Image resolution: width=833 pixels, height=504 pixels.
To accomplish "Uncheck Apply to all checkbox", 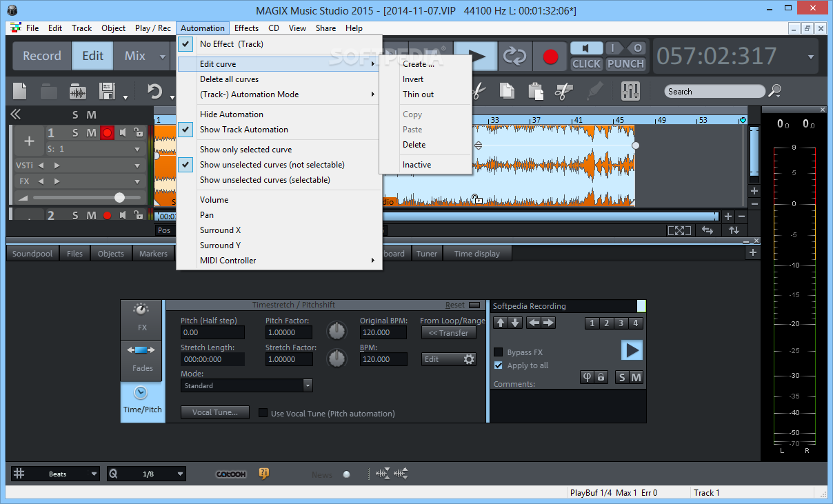I will coord(499,365).
